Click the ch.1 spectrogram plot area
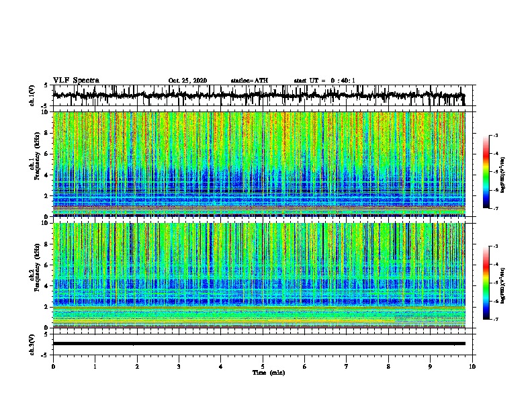Image resolution: width=532 pixels, height=411 pixels. pyautogui.click(x=259, y=164)
